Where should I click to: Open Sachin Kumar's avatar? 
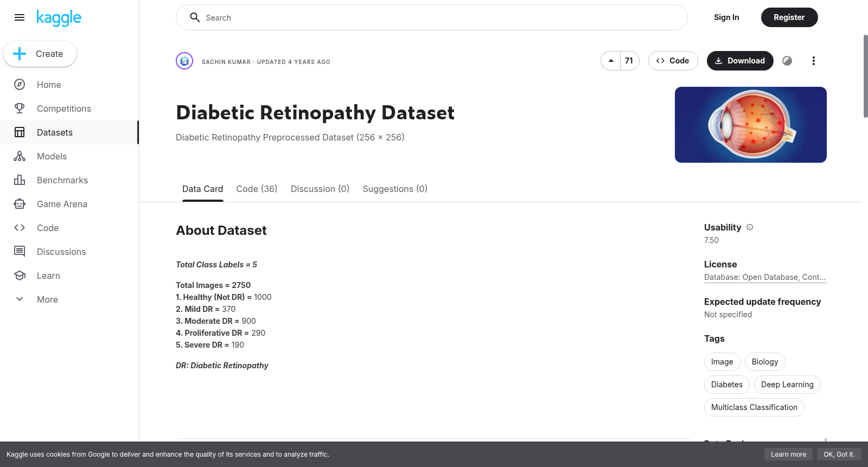click(x=184, y=61)
